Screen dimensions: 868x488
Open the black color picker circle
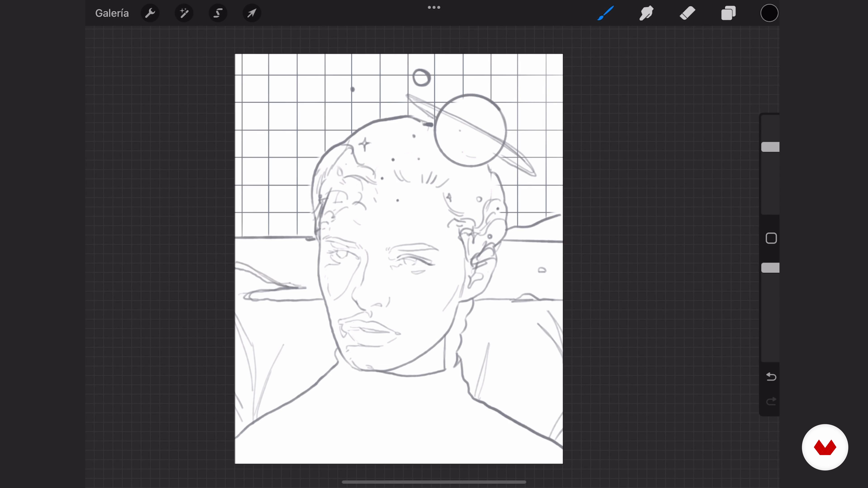pyautogui.click(x=769, y=13)
